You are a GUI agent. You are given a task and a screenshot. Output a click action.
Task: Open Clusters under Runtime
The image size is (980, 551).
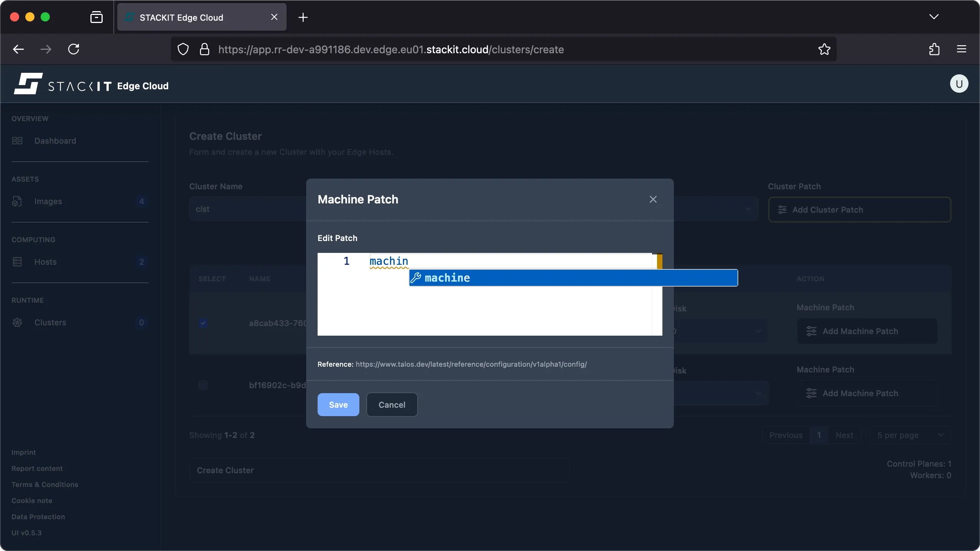(x=50, y=322)
